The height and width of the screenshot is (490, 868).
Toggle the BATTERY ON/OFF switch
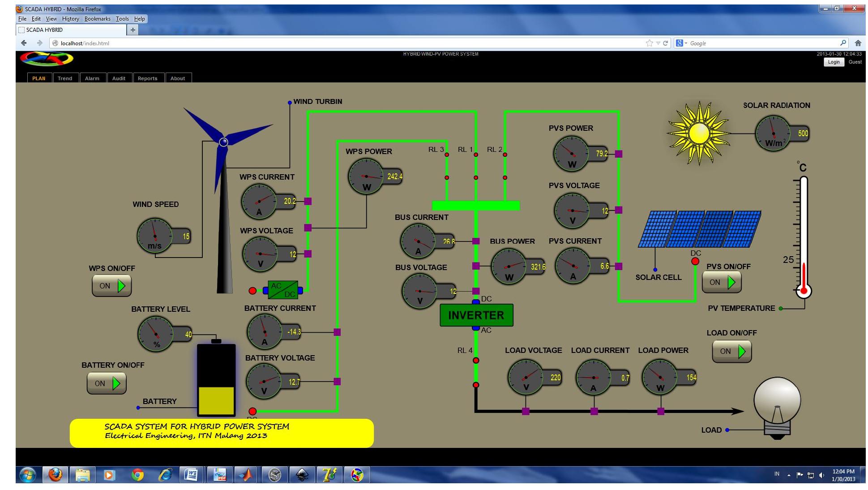[106, 383]
